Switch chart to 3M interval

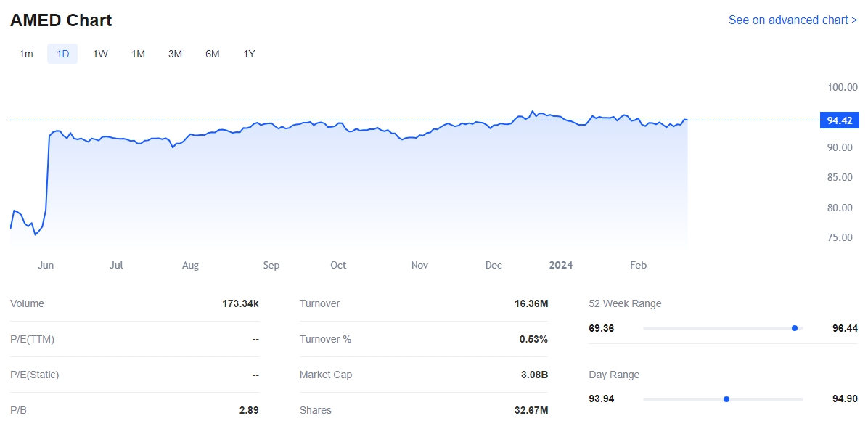(x=175, y=54)
